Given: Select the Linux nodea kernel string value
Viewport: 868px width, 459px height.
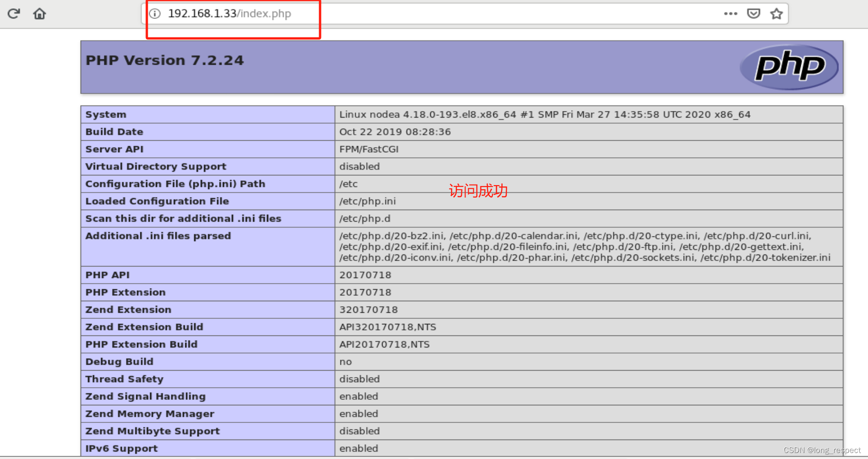Looking at the screenshot, I should [545, 114].
